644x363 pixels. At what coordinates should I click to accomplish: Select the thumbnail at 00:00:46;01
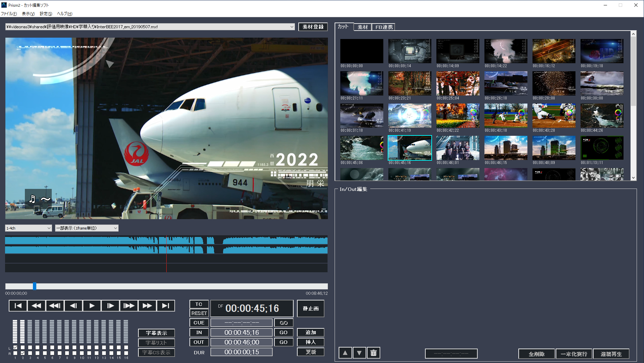[458, 148]
